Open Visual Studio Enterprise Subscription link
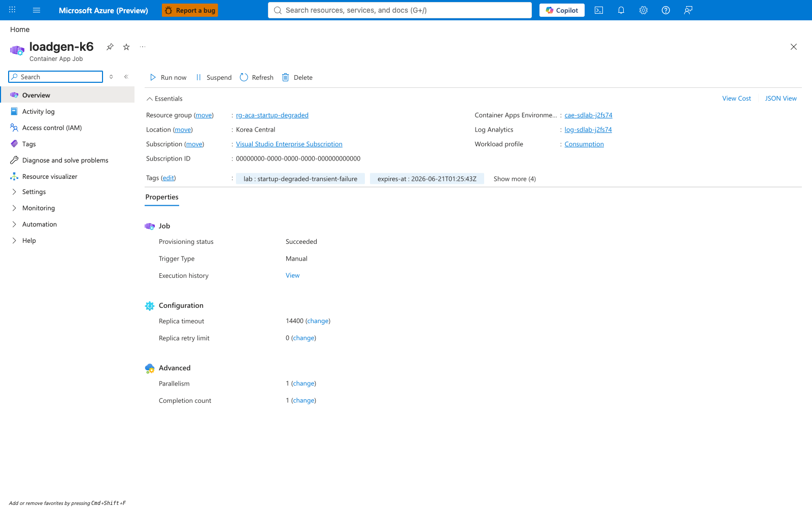Image resolution: width=812 pixels, height=508 pixels. point(289,144)
